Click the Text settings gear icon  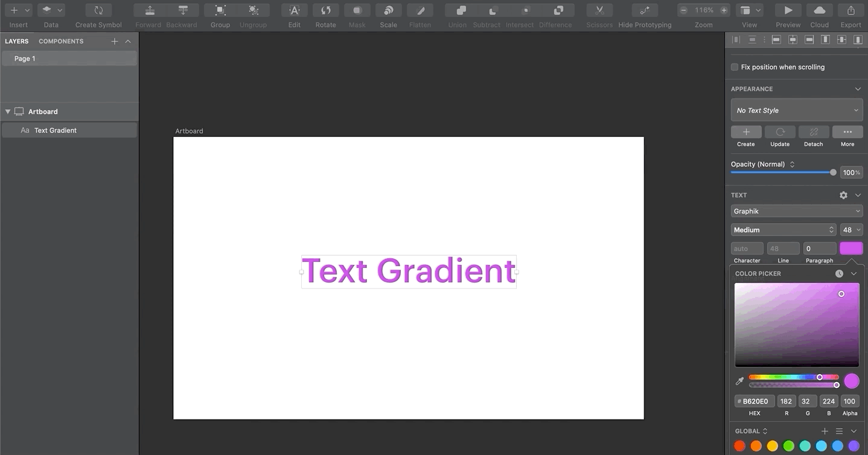tap(843, 195)
